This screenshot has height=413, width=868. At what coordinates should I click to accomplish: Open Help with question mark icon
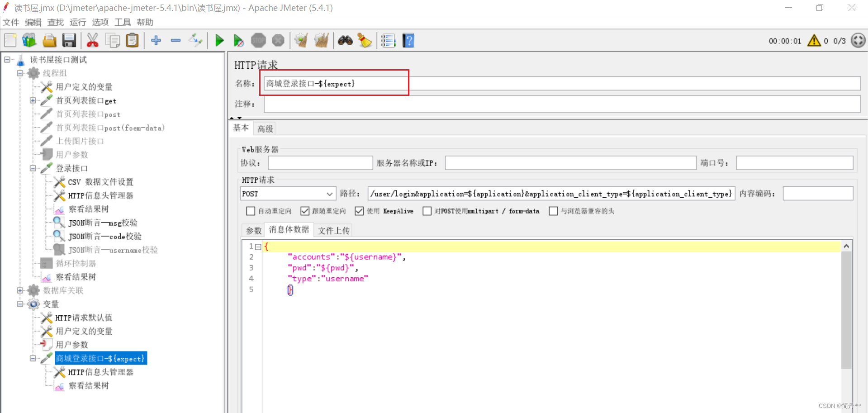[408, 41]
